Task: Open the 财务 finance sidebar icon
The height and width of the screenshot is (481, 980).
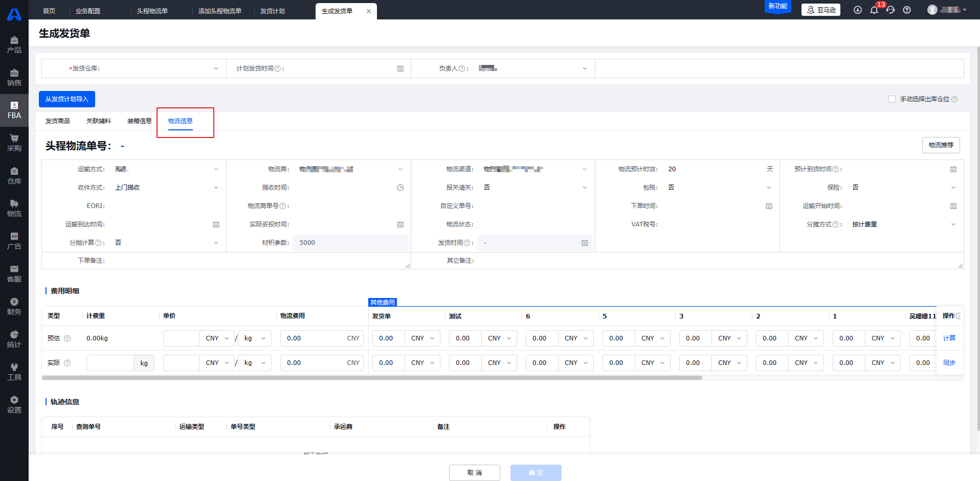Action: (x=14, y=306)
